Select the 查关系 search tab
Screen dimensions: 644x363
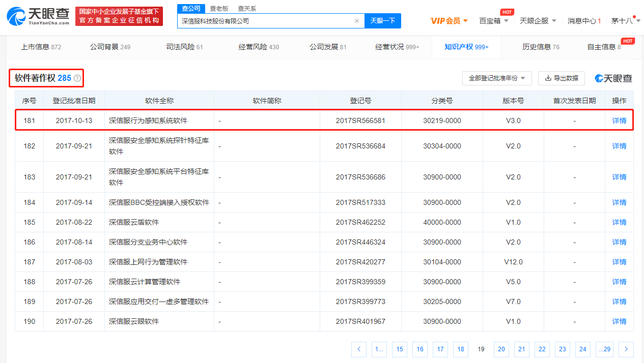(247, 9)
